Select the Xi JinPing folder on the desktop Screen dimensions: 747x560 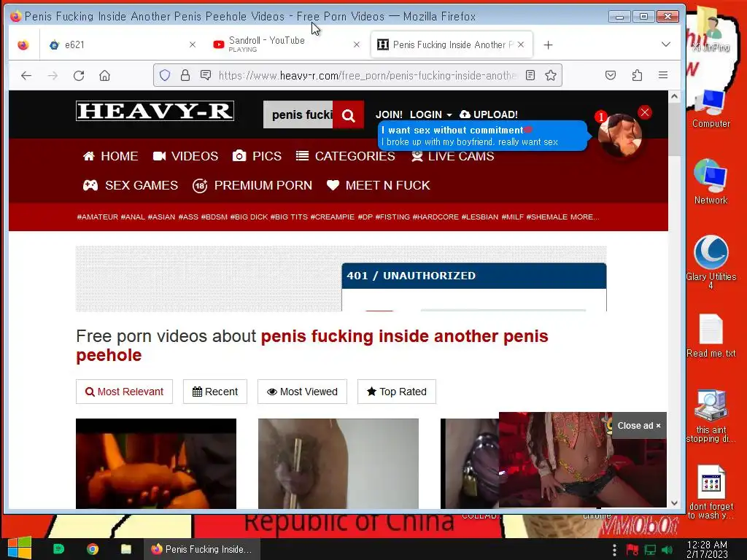click(711, 29)
